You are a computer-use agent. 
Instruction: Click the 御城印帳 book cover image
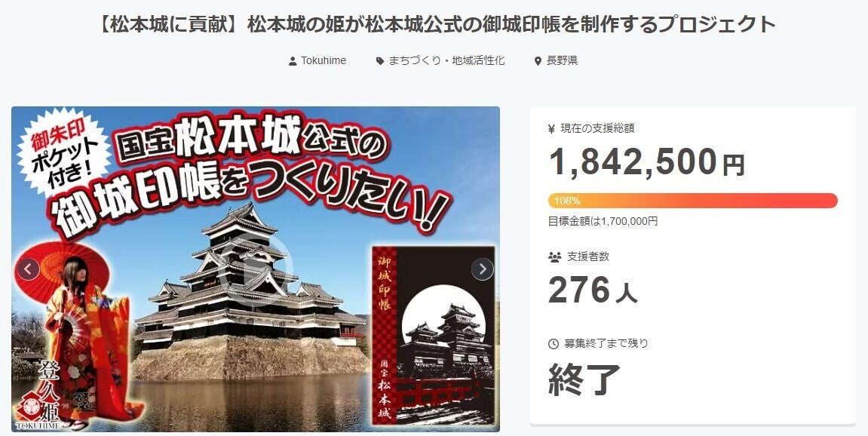[x=434, y=336]
